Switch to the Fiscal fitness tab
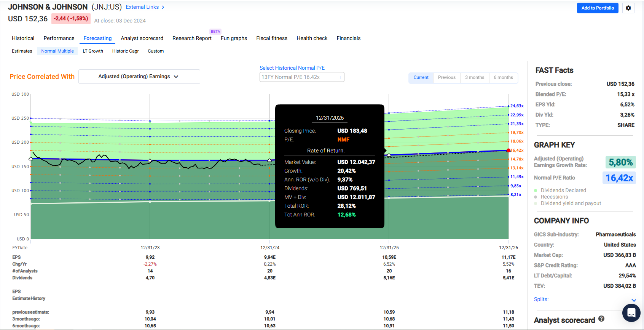 click(272, 38)
